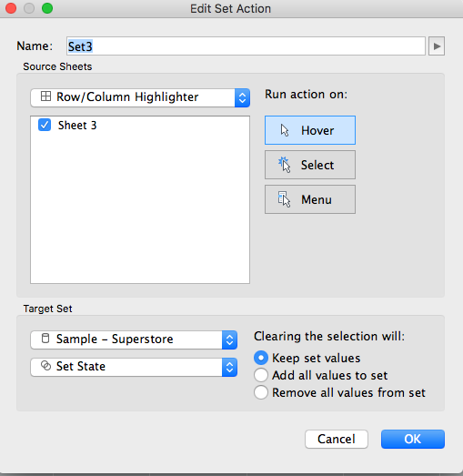Expand the Row/Column Highlighter source dropdown

pyautogui.click(x=140, y=97)
